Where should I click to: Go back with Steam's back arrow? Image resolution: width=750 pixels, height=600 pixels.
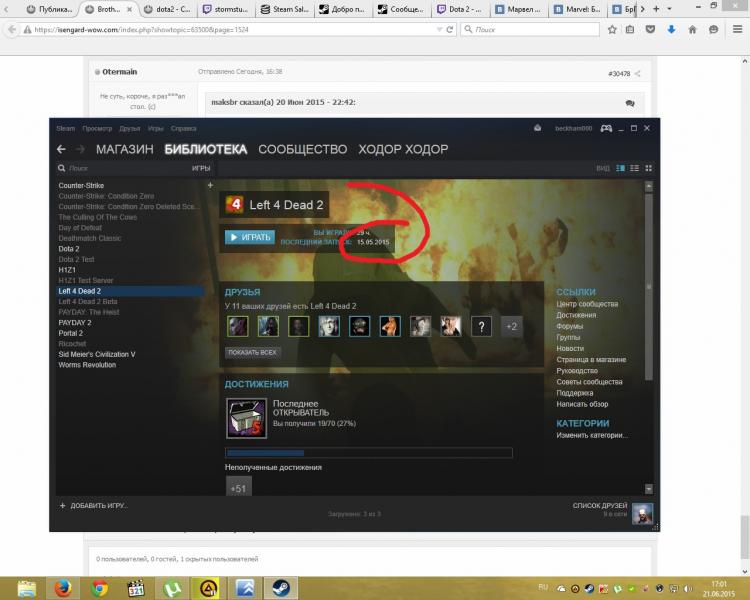coord(61,149)
